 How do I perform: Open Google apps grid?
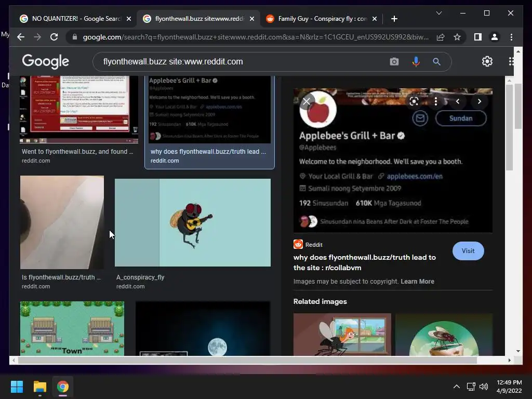[511, 61]
